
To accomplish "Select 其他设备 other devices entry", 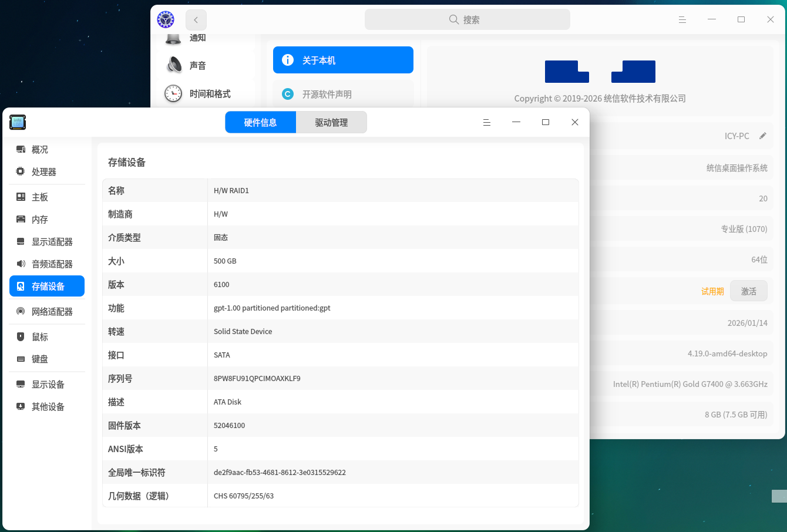I will pyautogui.click(x=47, y=407).
